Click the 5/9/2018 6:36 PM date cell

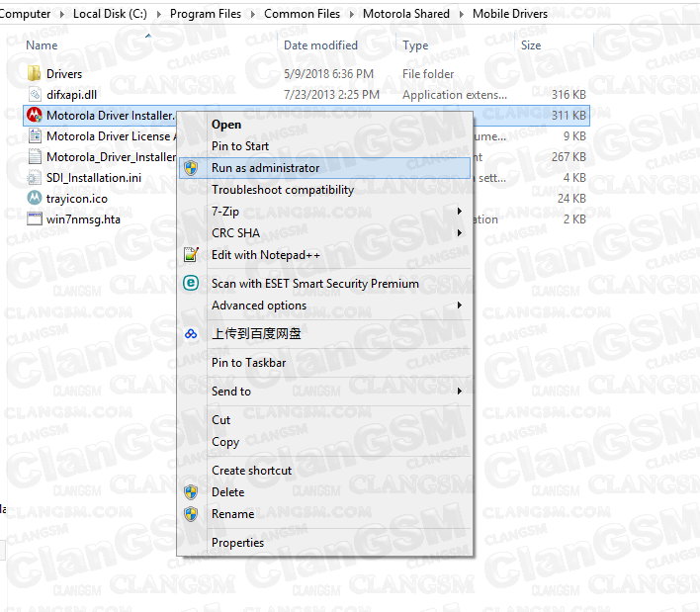point(328,74)
